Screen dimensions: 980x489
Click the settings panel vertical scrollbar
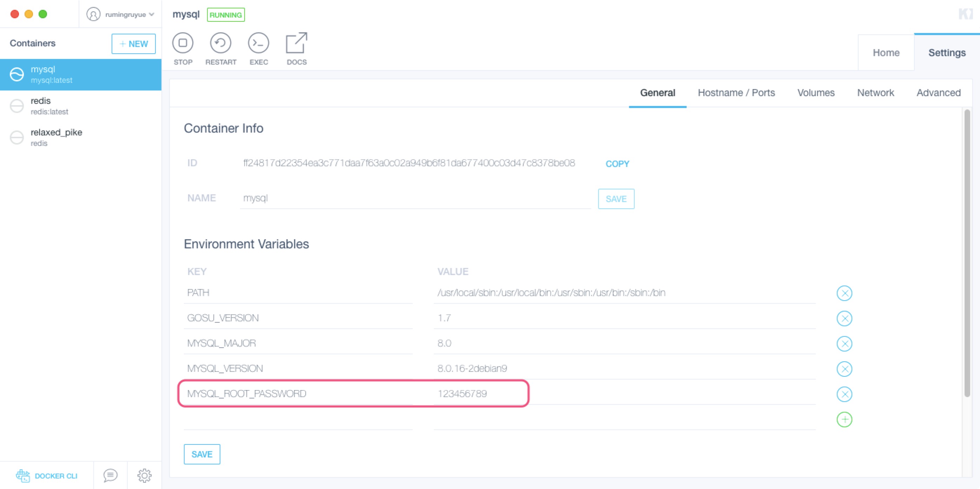click(x=967, y=253)
